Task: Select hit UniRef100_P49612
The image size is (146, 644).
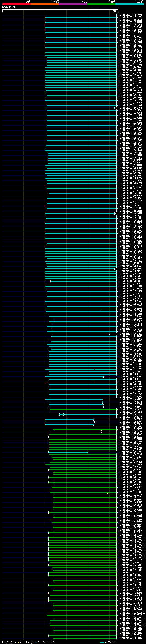Action: point(131,326)
